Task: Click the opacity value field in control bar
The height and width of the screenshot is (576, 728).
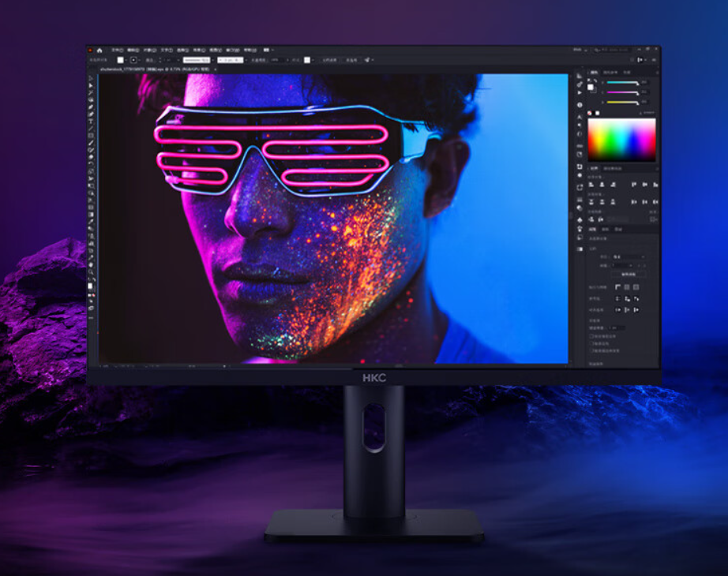Action: point(277,60)
